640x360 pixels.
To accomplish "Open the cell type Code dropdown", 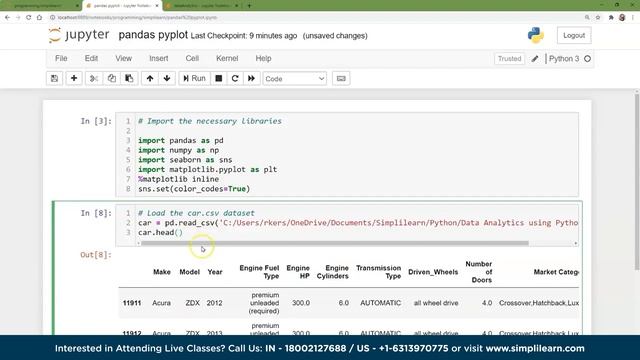I will [295, 79].
